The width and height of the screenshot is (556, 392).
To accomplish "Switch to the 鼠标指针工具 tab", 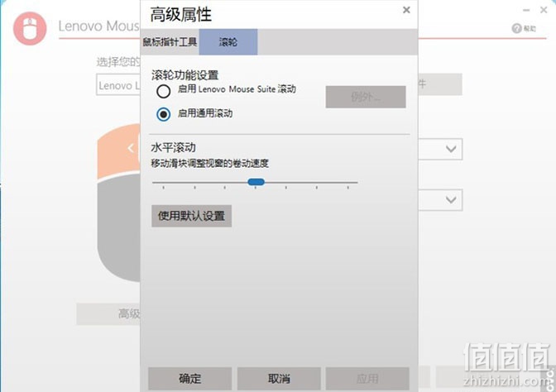I will point(170,42).
